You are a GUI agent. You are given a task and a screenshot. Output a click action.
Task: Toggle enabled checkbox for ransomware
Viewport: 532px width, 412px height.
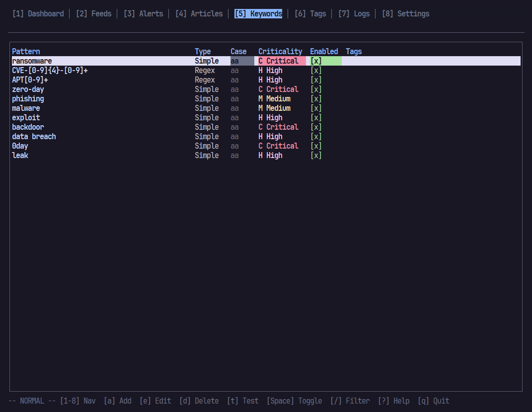(x=316, y=61)
